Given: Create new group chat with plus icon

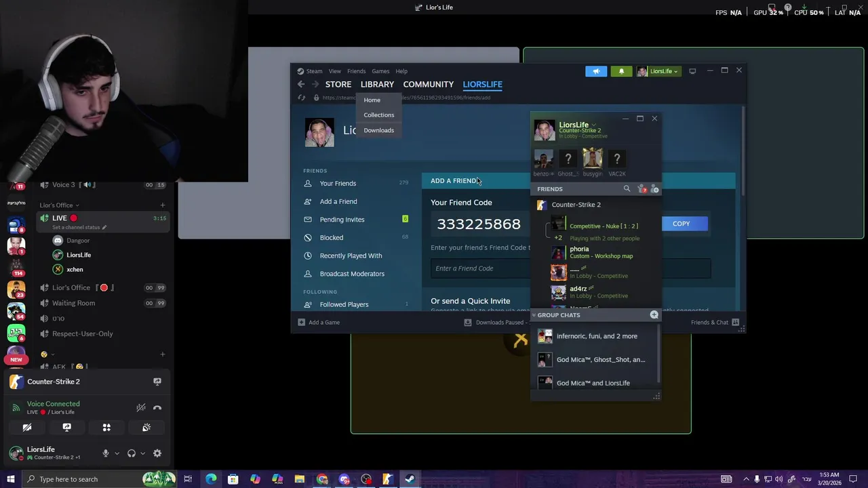Looking at the screenshot, I should pos(654,315).
